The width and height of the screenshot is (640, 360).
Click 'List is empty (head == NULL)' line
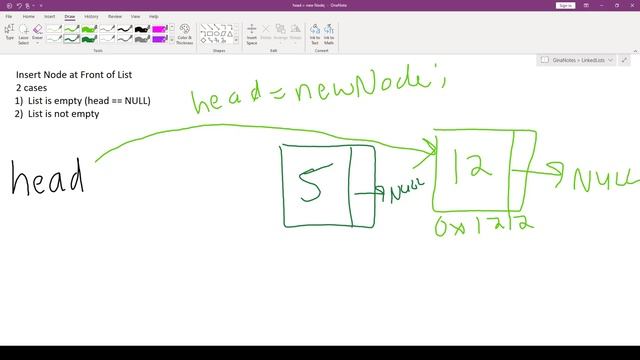[89, 101]
